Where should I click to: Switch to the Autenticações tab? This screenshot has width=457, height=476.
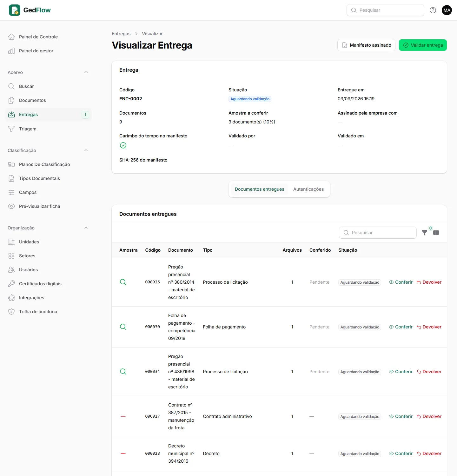click(x=308, y=189)
